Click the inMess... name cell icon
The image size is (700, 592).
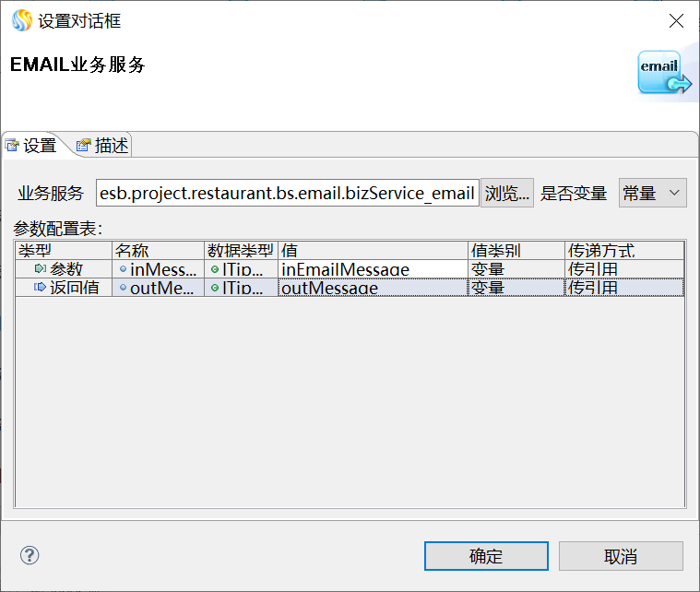(x=123, y=269)
